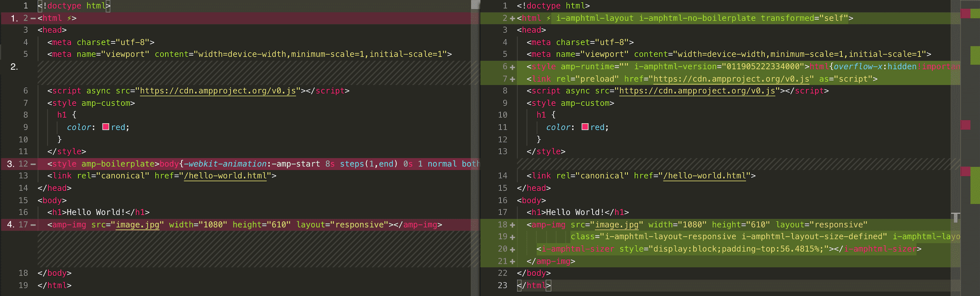Open the image.jpg link in right pane

pos(616,225)
